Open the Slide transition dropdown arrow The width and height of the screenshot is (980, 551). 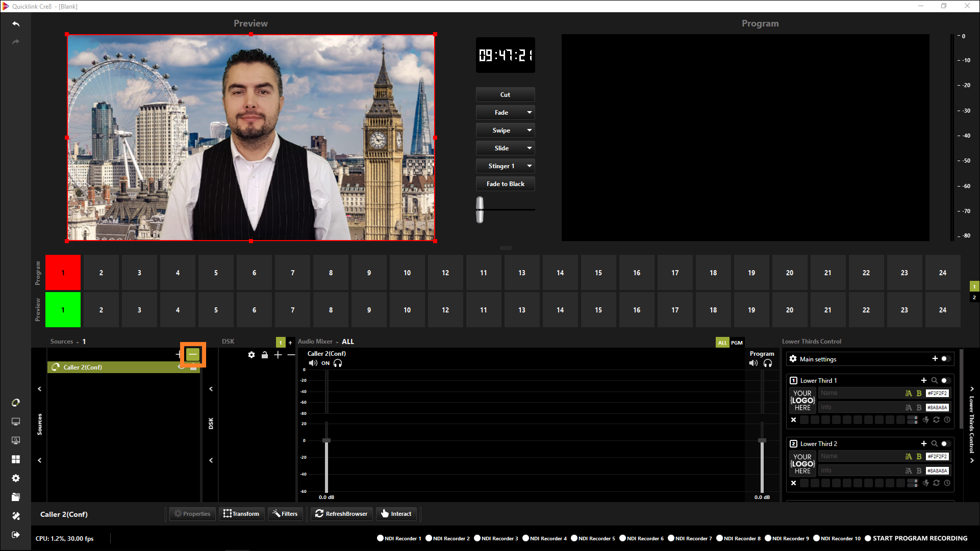(529, 148)
